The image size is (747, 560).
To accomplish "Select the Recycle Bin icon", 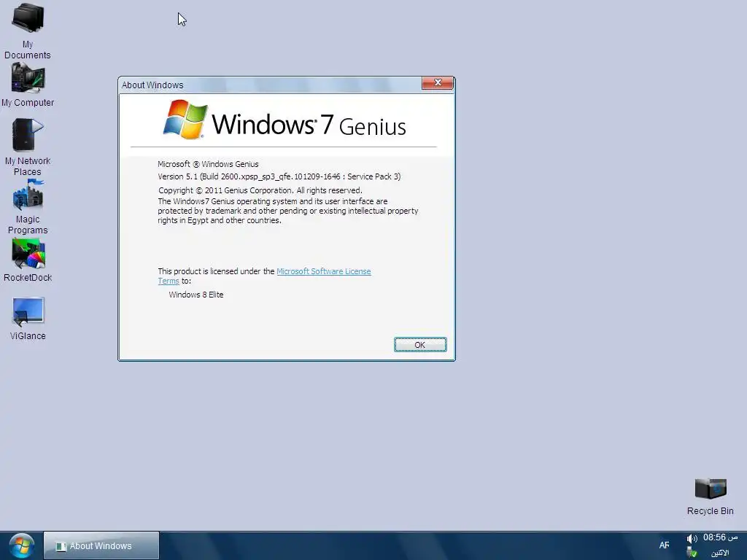I will (x=710, y=497).
